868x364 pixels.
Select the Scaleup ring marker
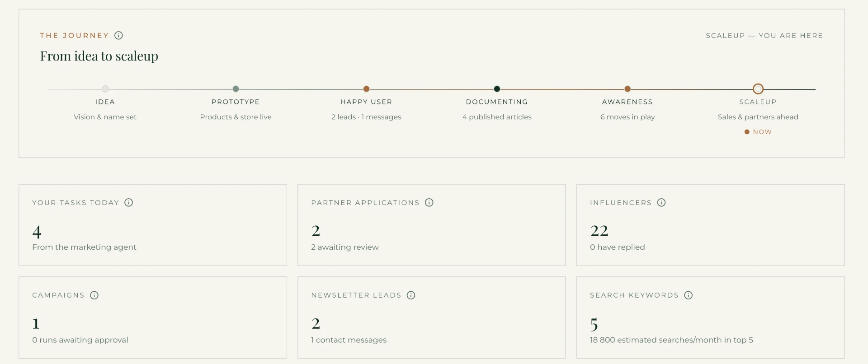tap(758, 89)
